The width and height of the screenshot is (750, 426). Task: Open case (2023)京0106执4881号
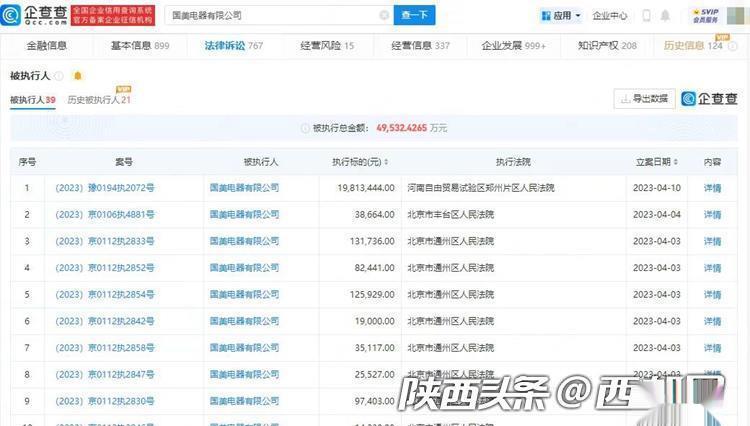point(105,215)
